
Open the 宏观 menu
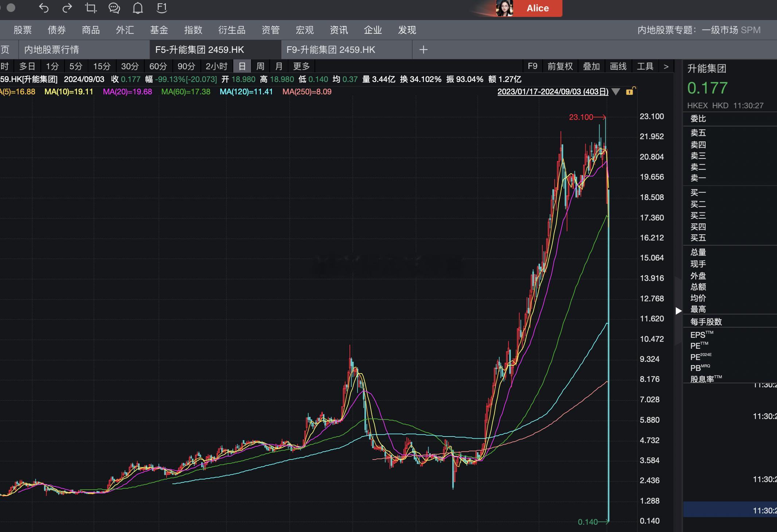305,30
